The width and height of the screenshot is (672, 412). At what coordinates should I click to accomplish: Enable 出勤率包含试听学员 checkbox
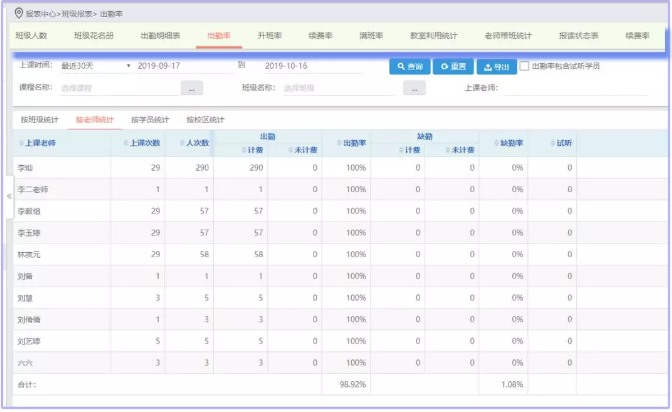pos(525,66)
